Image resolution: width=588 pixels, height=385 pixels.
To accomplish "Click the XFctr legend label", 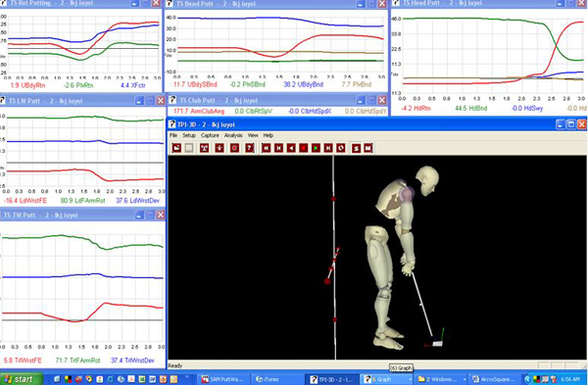I will pyautogui.click(x=132, y=85).
